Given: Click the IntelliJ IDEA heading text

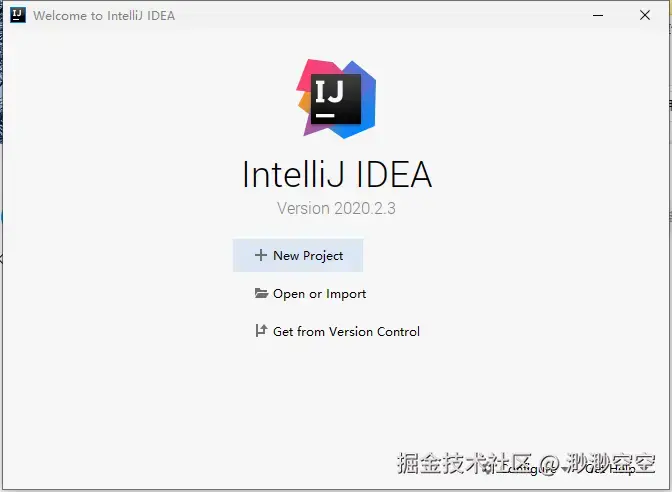Looking at the screenshot, I should (337, 174).
